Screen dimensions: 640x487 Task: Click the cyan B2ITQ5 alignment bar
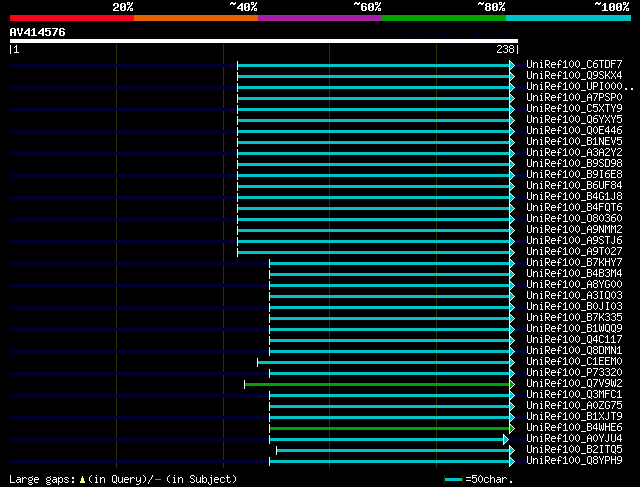pos(393,451)
